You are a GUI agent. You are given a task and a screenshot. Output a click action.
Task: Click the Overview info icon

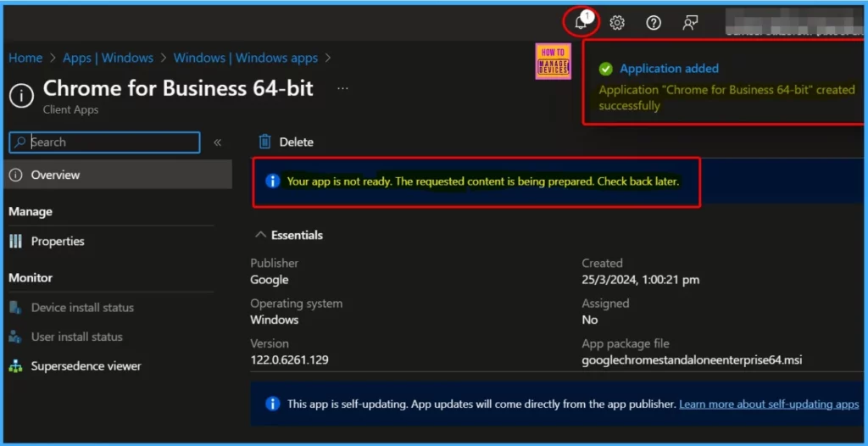click(x=16, y=175)
